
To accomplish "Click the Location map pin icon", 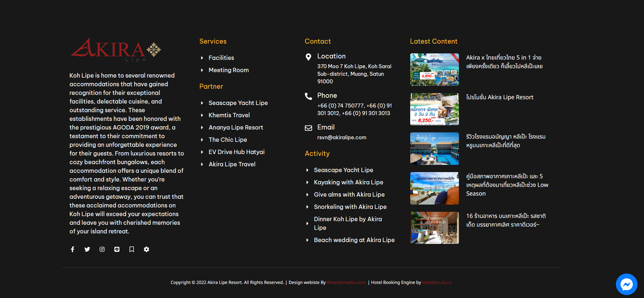I will click(x=308, y=57).
